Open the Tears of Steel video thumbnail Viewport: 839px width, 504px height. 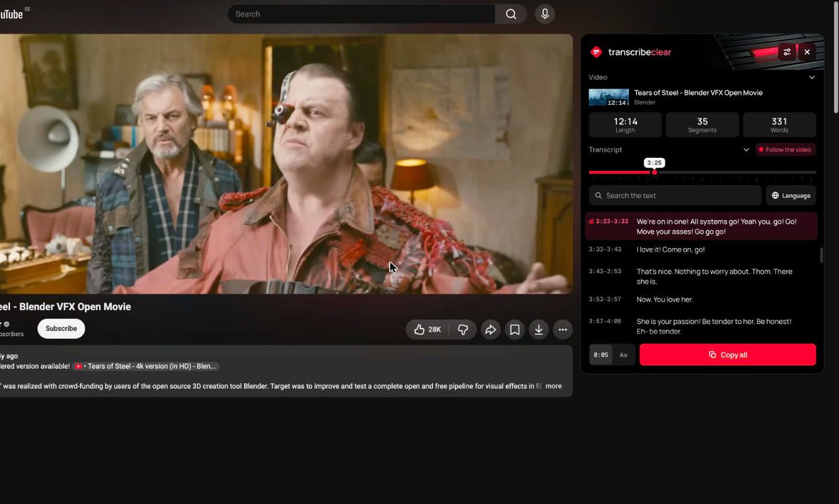pyautogui.click(x=609, y=97)
